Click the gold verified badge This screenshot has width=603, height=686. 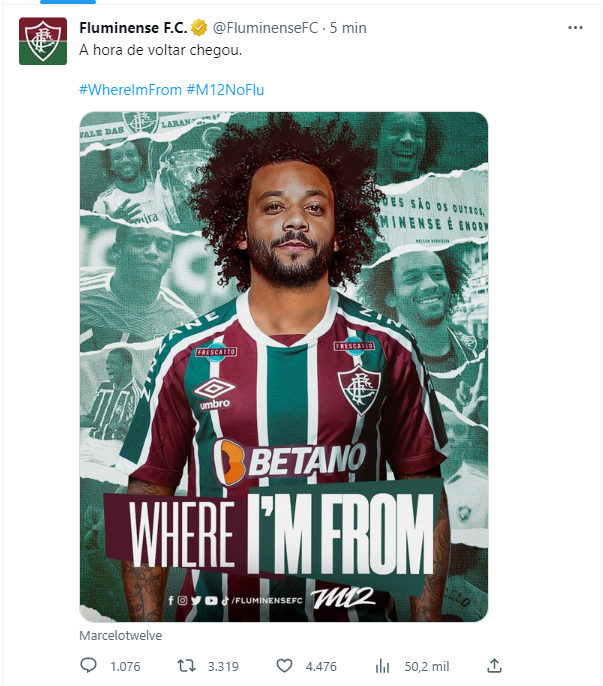199,28
